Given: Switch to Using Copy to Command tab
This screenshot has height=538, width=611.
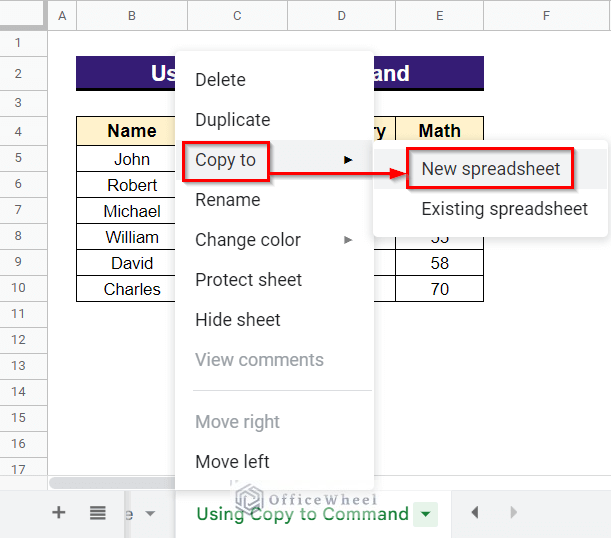Looking at the screenshot, I should pos(302,514).
